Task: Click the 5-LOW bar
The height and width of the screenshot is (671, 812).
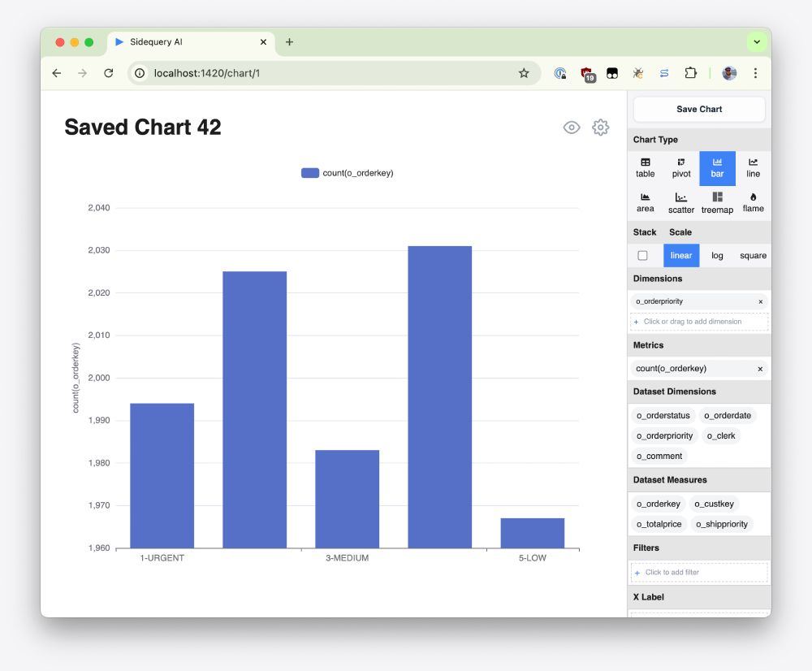Action: [533, 533]
